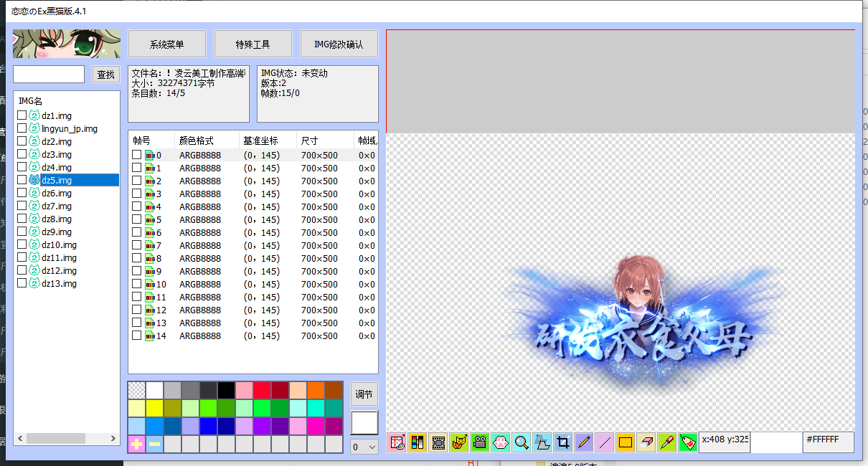Select the pencil drawing tool

click(584, 442)
